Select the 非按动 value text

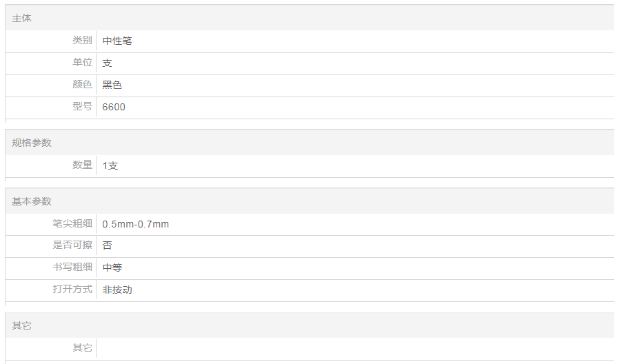pos(117,290)
